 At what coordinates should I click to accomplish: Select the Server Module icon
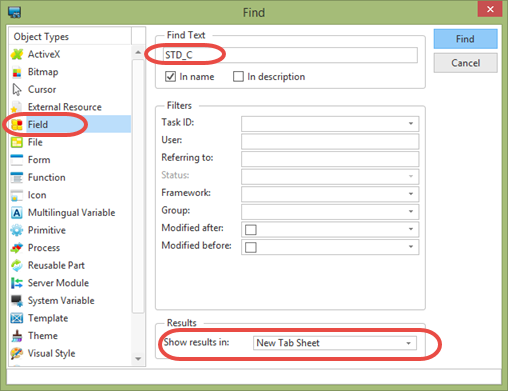[17, 283]
